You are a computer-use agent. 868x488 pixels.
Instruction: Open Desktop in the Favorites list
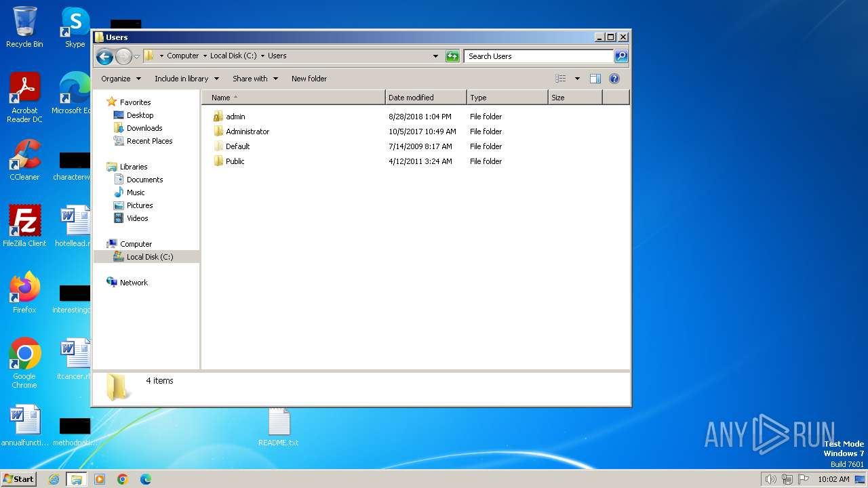point(140,115)
